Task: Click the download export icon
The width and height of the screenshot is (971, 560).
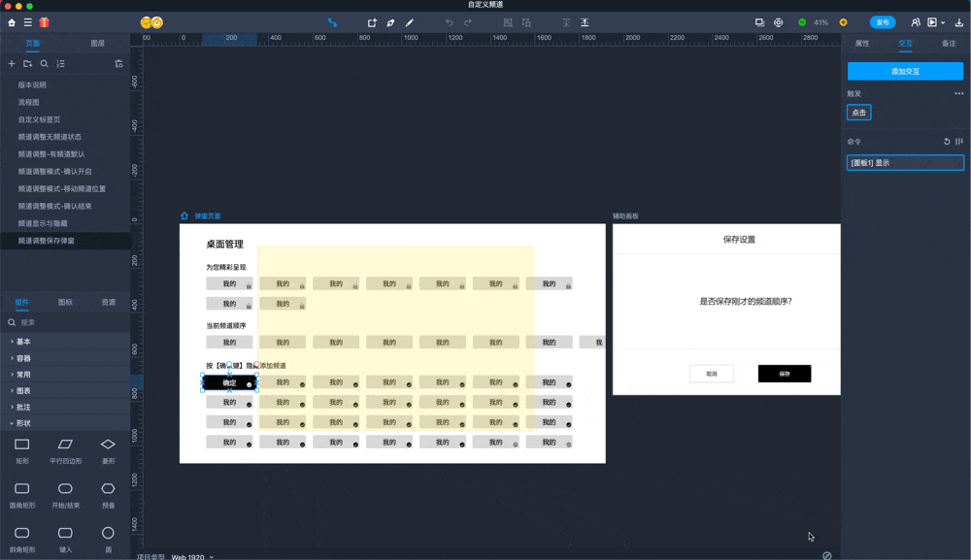Action: tap(959, 22)
